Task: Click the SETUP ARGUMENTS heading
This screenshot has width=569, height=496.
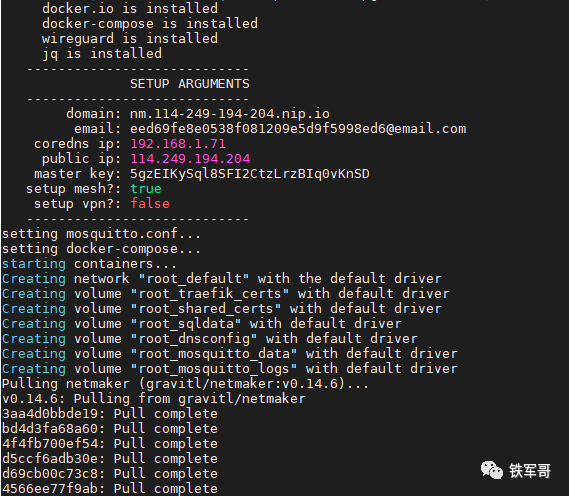Action: (x=190, y=84)
